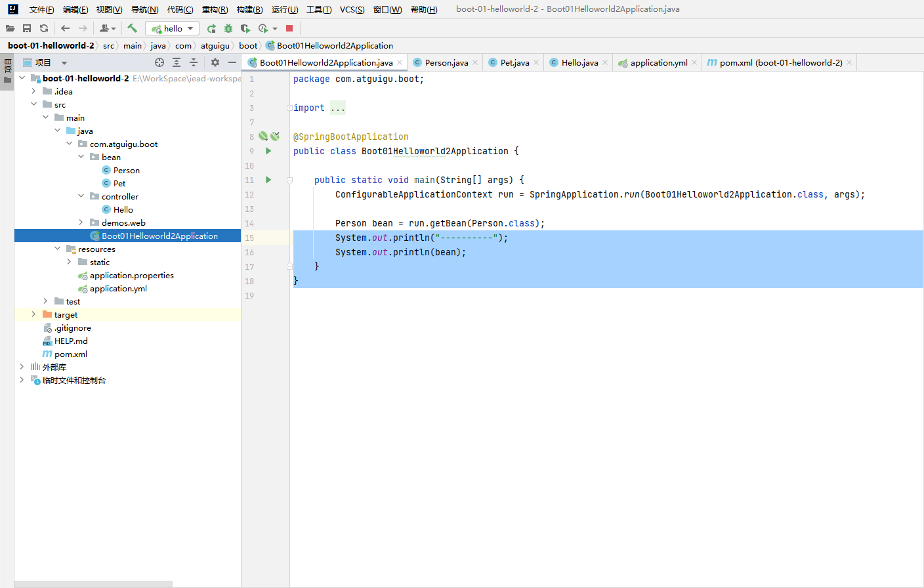924x588 pixels.
Task: Select pom.xml in project tree
Action: [70, 354]
